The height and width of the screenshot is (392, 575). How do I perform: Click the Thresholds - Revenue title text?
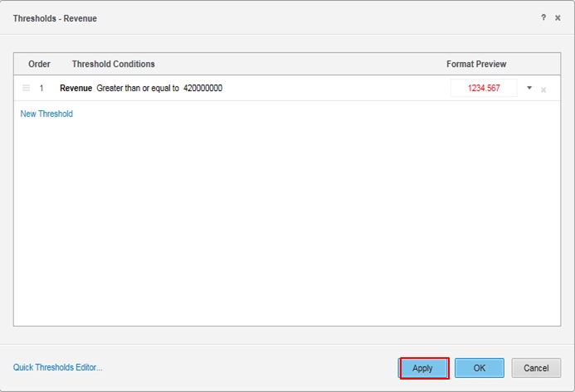click(x=55, y=18)
